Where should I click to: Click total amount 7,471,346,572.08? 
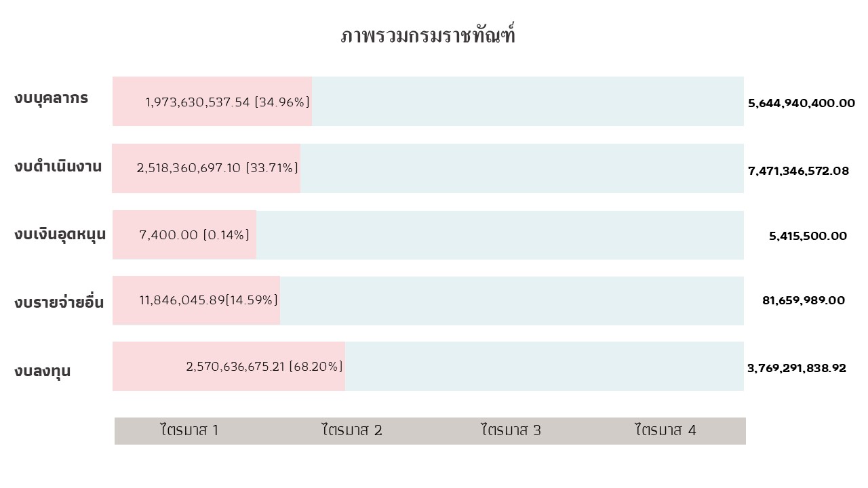coord(798,171)
